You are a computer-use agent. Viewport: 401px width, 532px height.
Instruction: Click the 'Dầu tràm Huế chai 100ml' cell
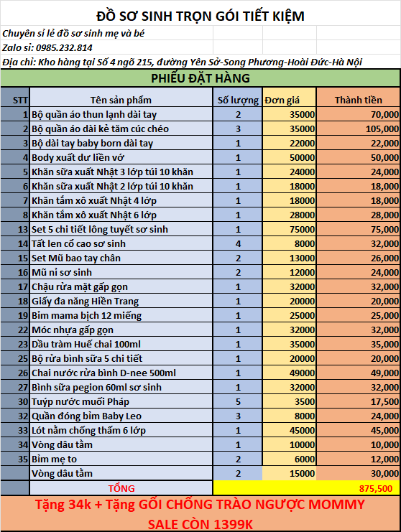(121, 344)
